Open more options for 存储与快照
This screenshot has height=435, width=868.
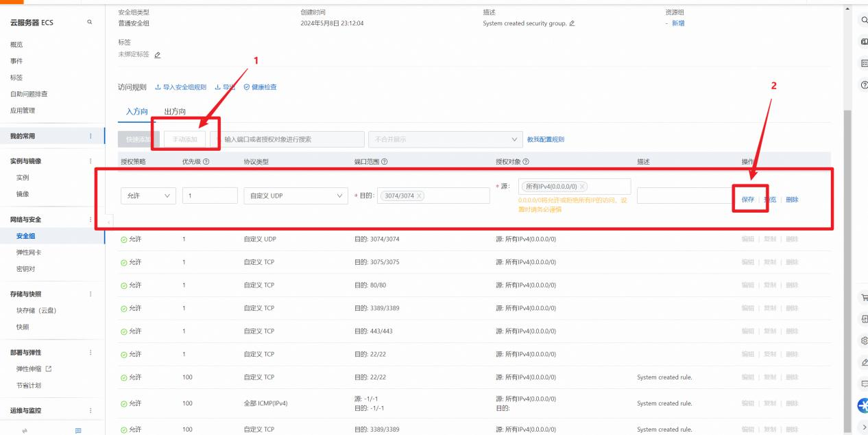pos(91,294)
